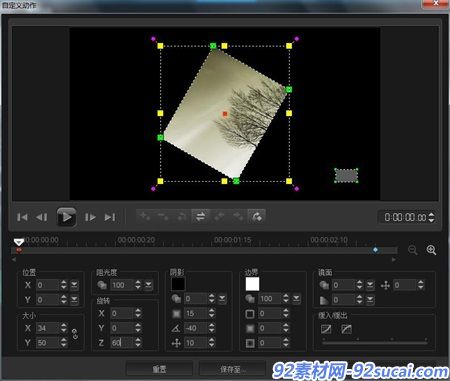Open the black shadow color swatch
This screenshot has width=450, height=381.
pos(178,284)
